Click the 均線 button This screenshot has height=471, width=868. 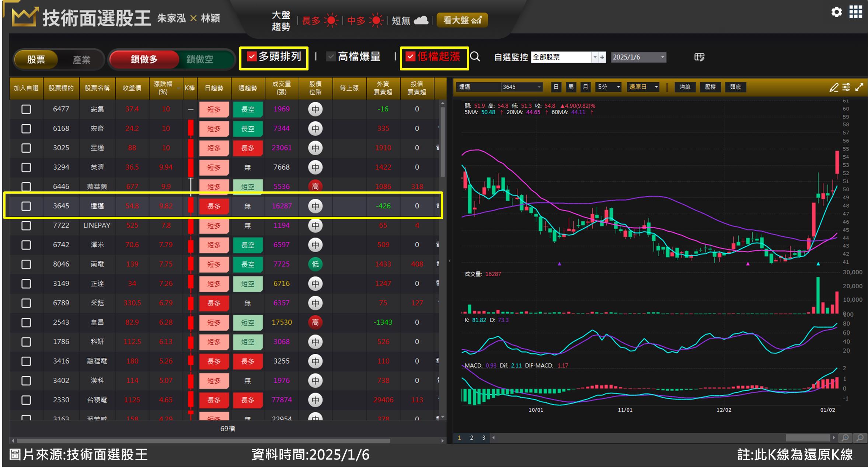pyautogui.click(x=685, y=87)
